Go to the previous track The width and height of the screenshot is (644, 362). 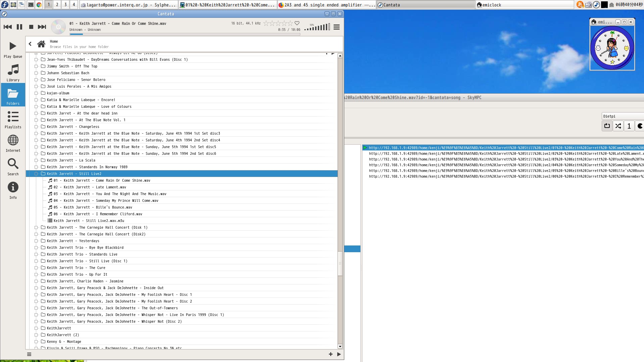(8, 27)
